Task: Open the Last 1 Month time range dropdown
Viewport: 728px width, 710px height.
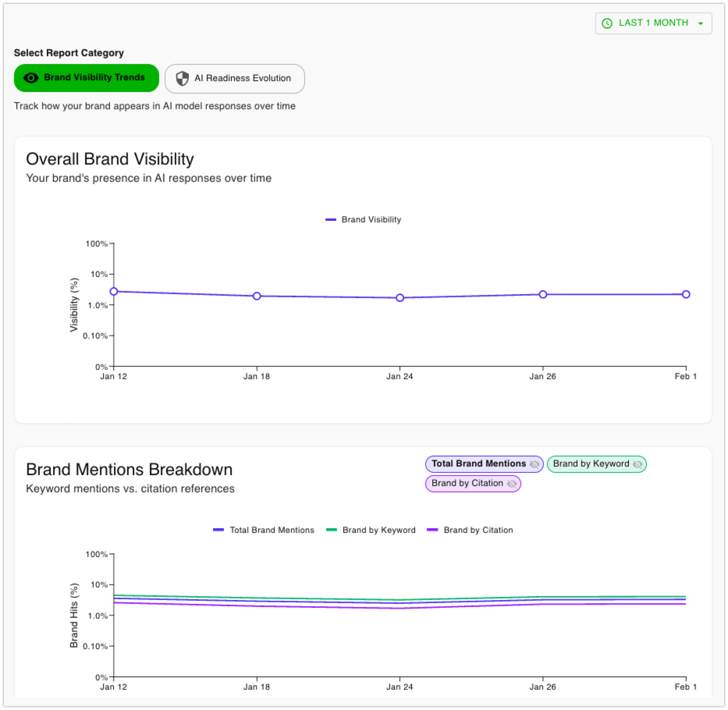Action: click(x=653, y=23)
